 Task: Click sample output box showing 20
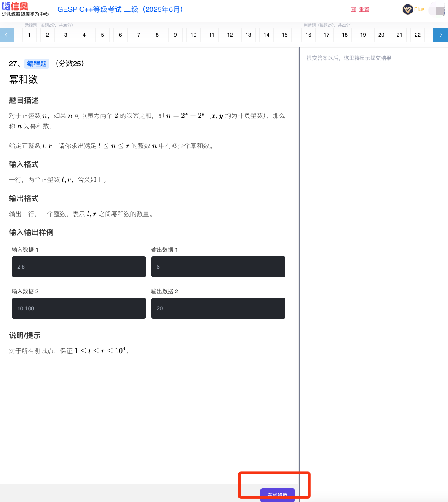point(218,308)
